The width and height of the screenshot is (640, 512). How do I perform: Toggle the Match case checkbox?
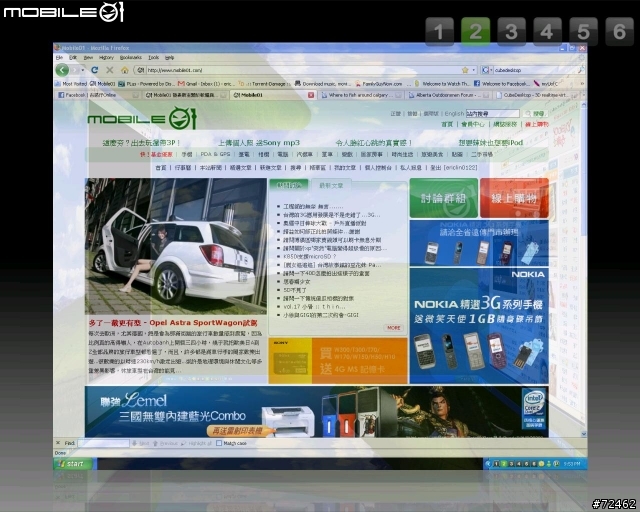point(219,443)
